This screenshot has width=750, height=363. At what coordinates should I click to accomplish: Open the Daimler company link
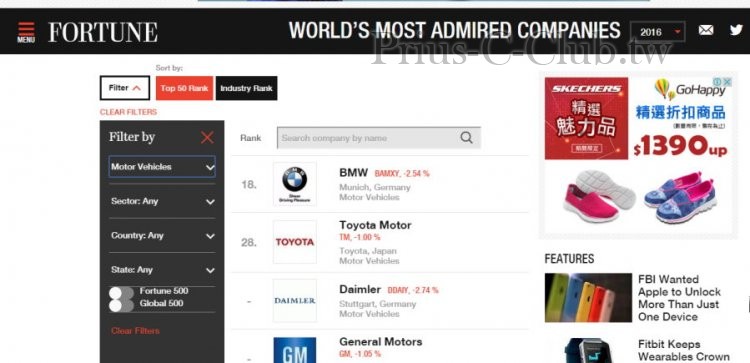pos(360,289)
